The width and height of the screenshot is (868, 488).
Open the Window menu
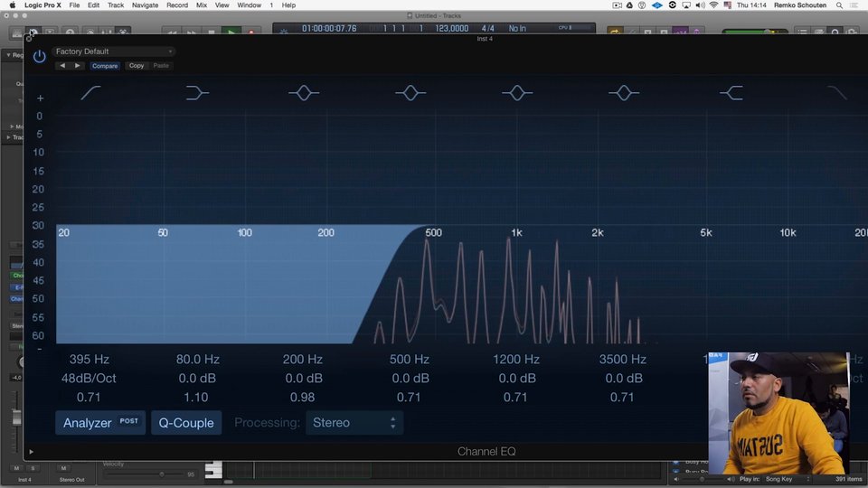click(250, 5)
